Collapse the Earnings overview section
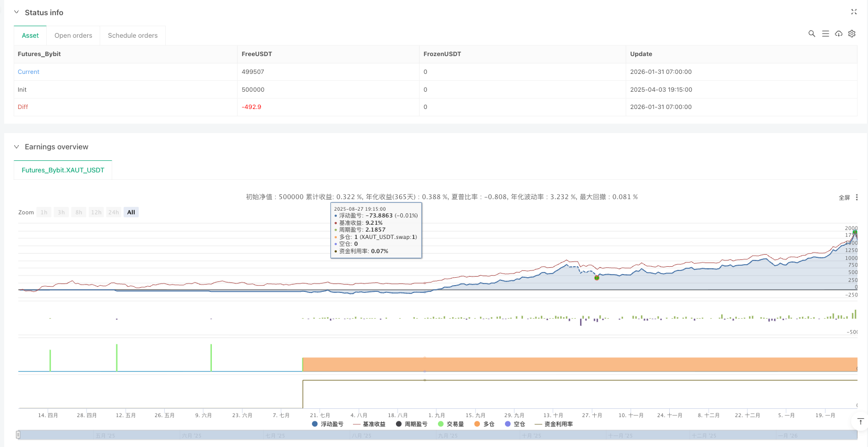This screenshot has height=447, width=868. (x=16, y=147)
